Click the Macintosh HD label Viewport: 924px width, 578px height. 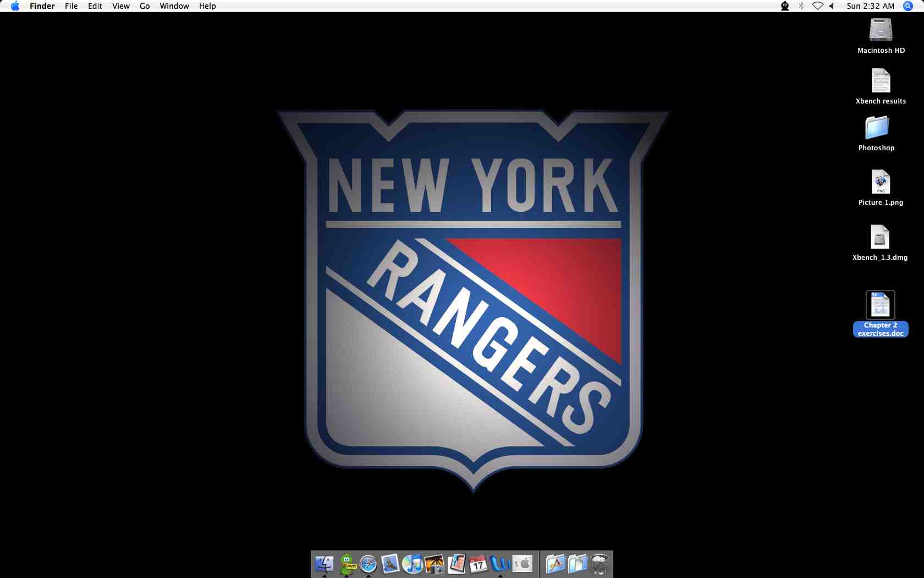[x=881, y=51]
